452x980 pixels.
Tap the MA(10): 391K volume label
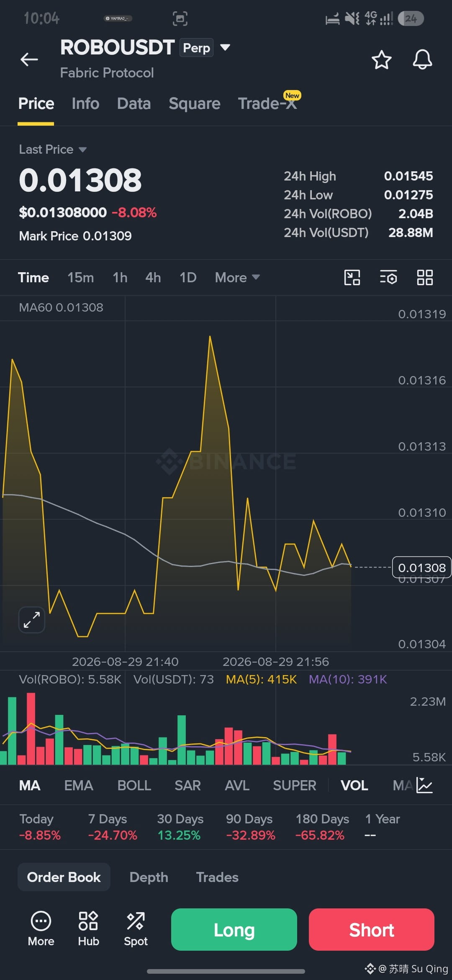pyautogui.click(x=348, y=679)
